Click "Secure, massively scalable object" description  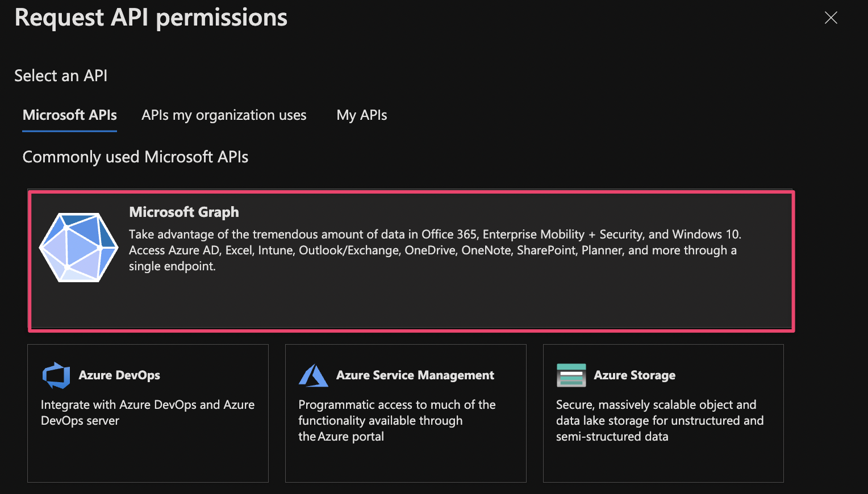660,421
